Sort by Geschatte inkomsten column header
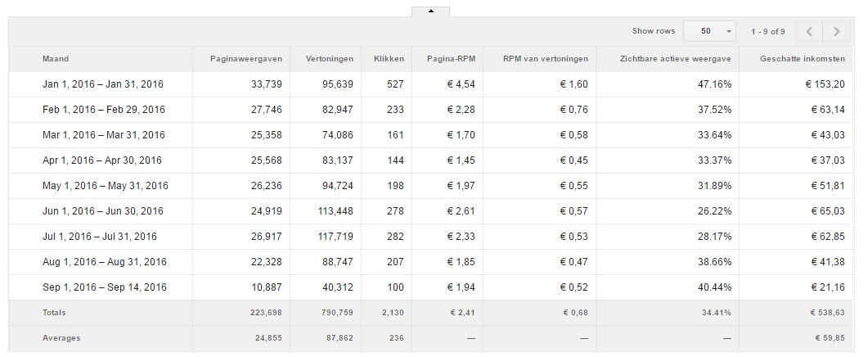 click(x=802, y=59)
